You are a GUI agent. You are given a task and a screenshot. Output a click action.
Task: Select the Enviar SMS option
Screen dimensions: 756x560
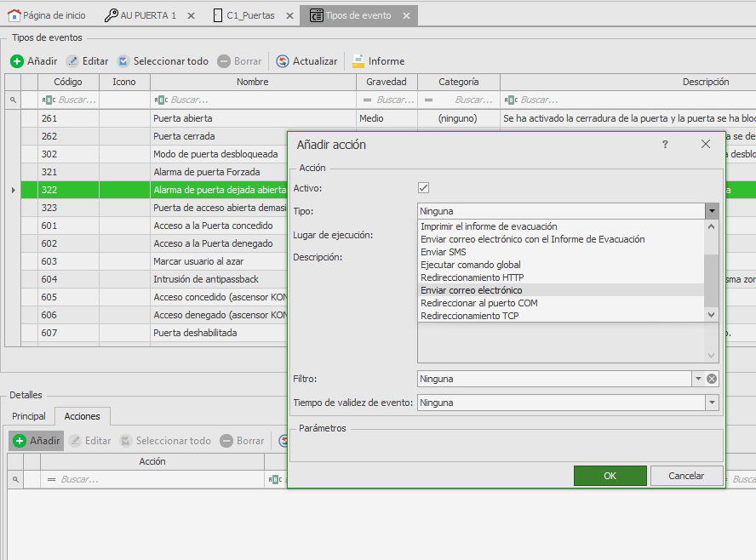pyautogui.click(x=561, y=252)
